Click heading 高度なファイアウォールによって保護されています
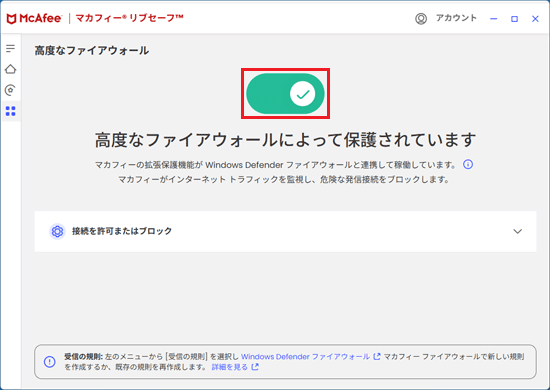This screenshot has width=550, height=390. [x=285, y=140]
